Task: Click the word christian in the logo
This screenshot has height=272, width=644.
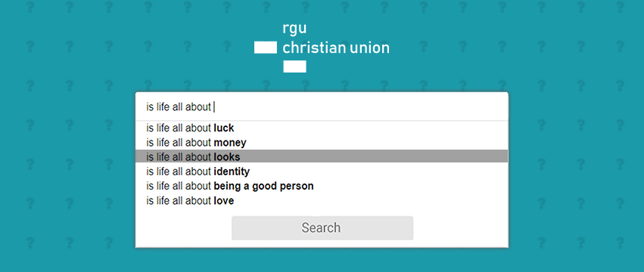Action: pos(314,48)
